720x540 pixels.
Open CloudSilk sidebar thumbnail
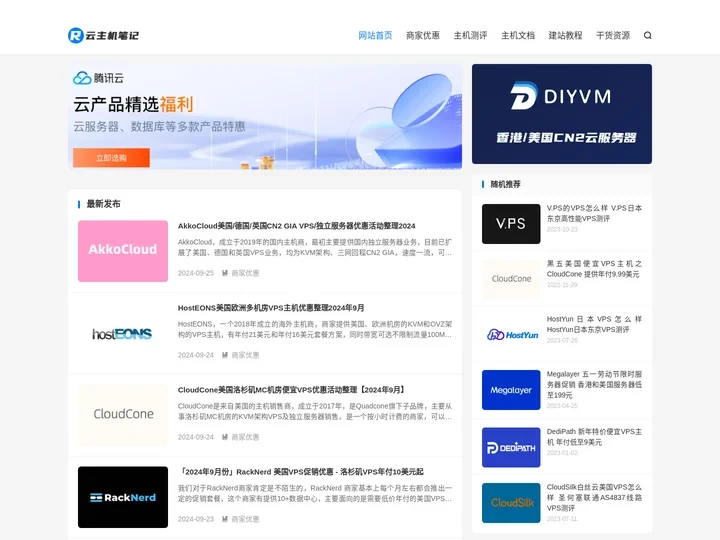pyautogui.click(x=511, y=503)
